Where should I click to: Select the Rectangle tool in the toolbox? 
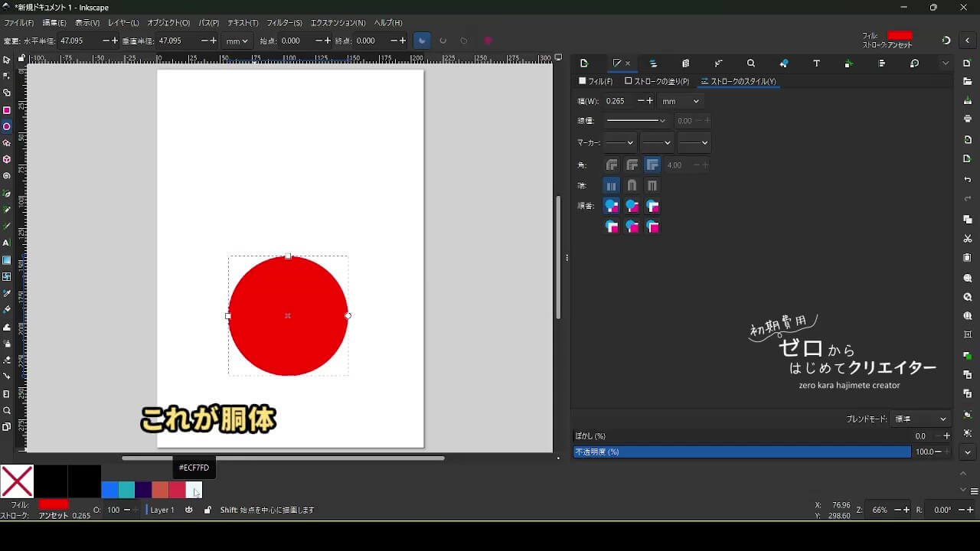[7, 110]
